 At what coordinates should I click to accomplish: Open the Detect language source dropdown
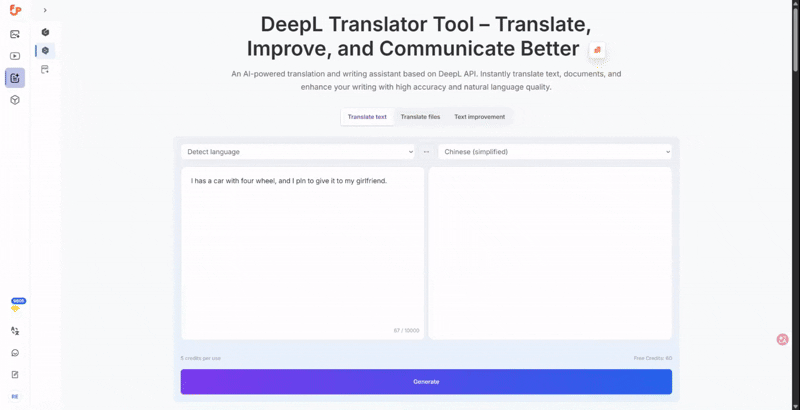[297, 152]
